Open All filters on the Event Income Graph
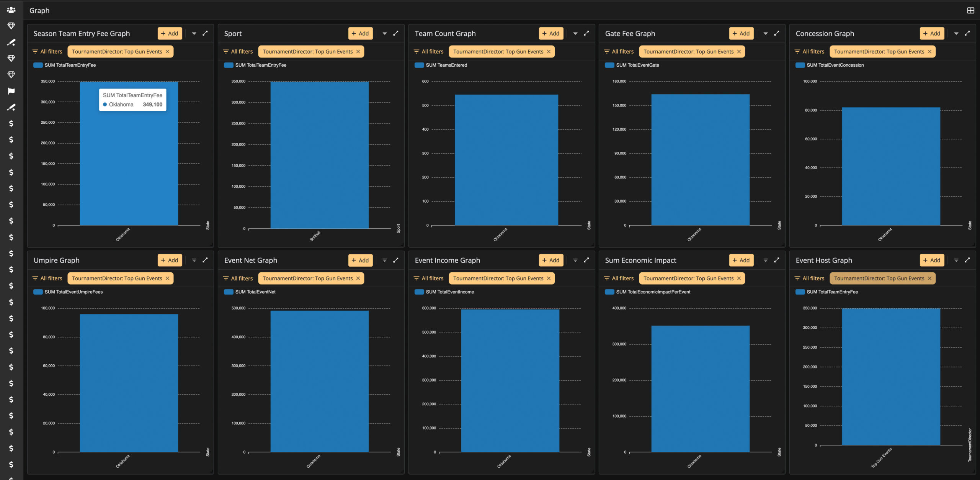 429,278
